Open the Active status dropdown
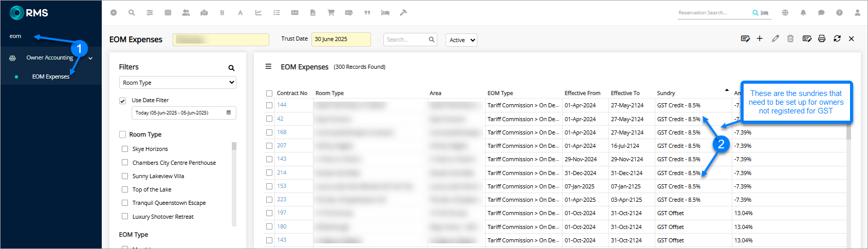The width and height of the screenshot is (868, 249). click(x=461, y=40)
